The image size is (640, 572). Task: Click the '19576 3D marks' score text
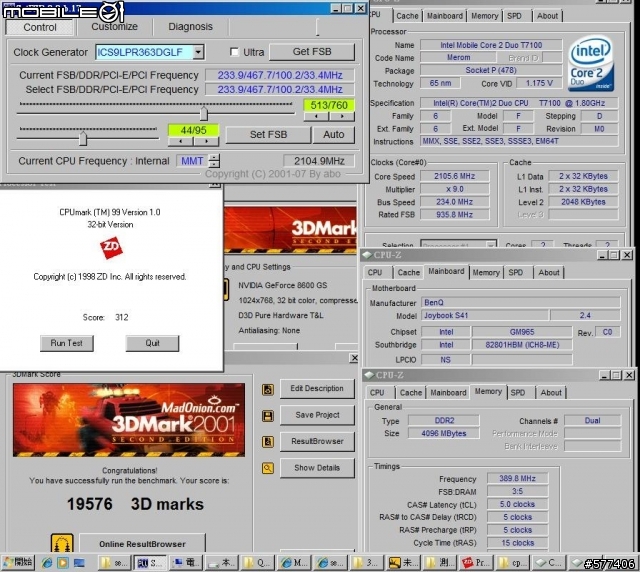pyautogui.click(x=135, y=504)
